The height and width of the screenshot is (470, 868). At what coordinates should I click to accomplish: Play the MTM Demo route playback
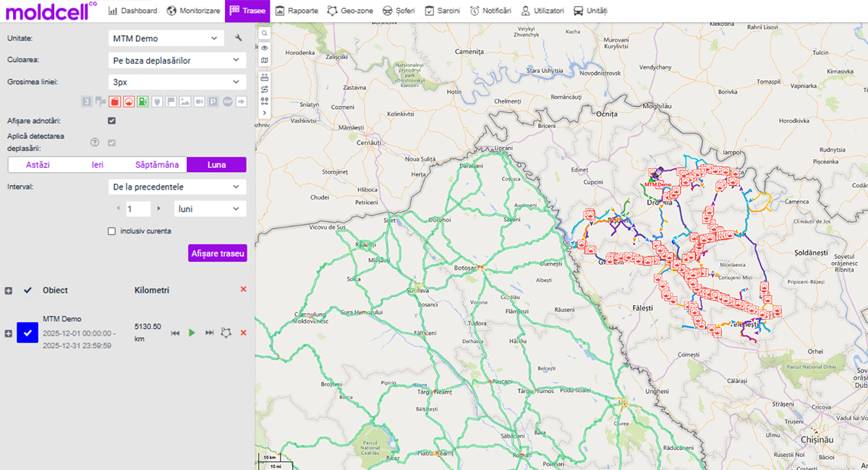(192, 333)
